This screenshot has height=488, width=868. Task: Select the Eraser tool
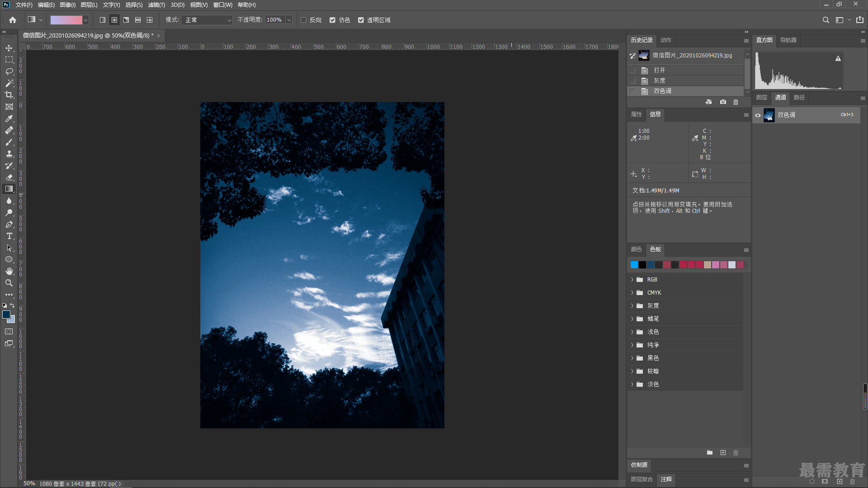tap(9, 177)
